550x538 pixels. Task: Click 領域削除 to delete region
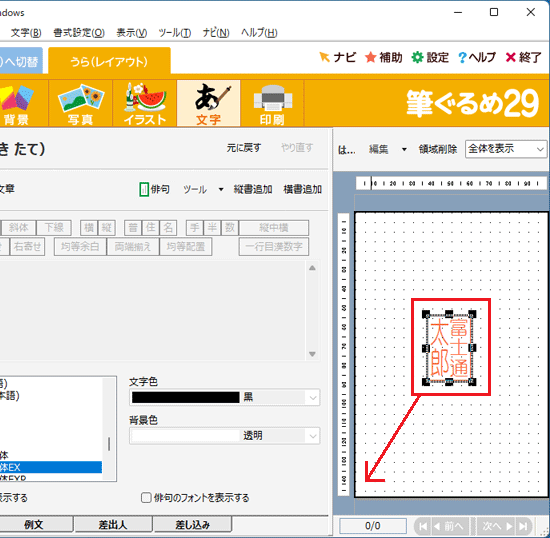point(438,149)
